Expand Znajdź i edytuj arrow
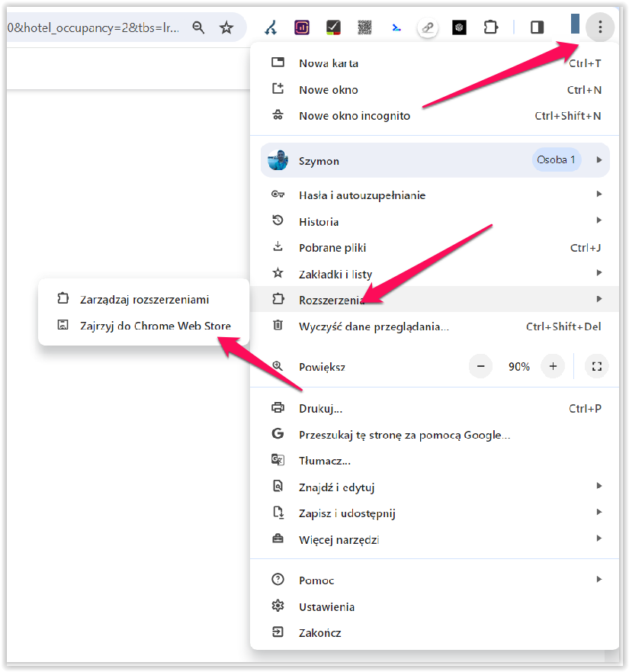Viewport: 629px width, 672px height. click(599, 486)
